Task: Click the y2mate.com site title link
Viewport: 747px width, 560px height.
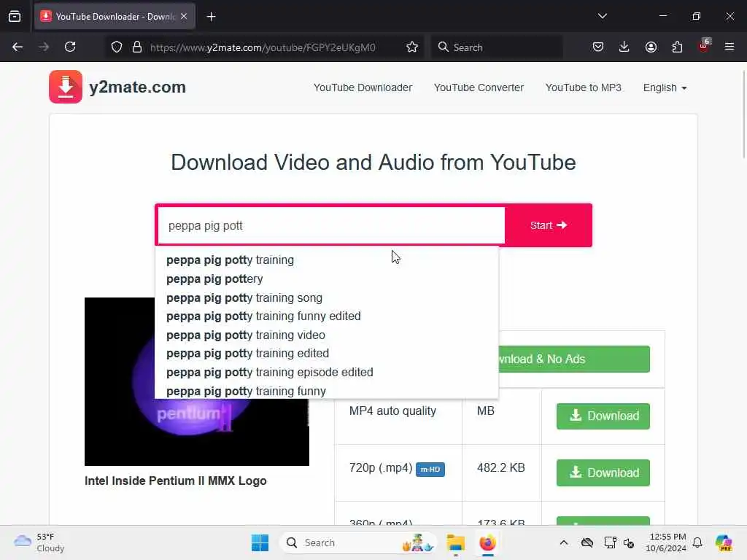Action: (137, 87)
